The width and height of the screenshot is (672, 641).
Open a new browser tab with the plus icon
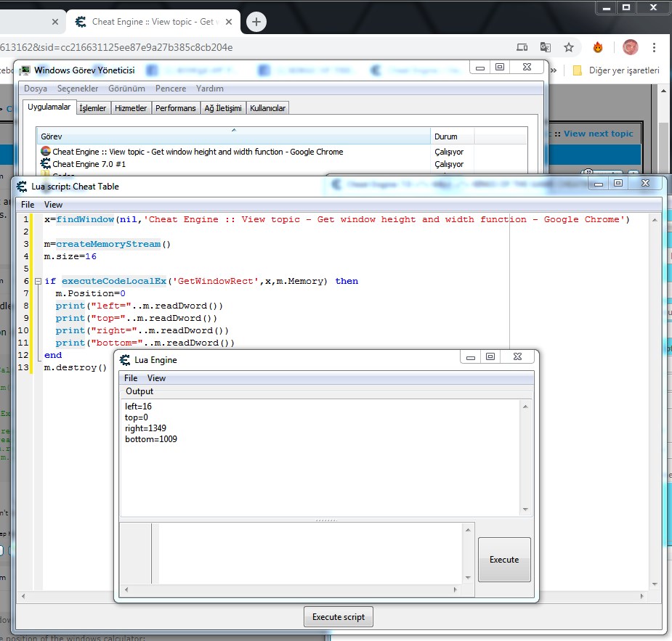(256, 22)
